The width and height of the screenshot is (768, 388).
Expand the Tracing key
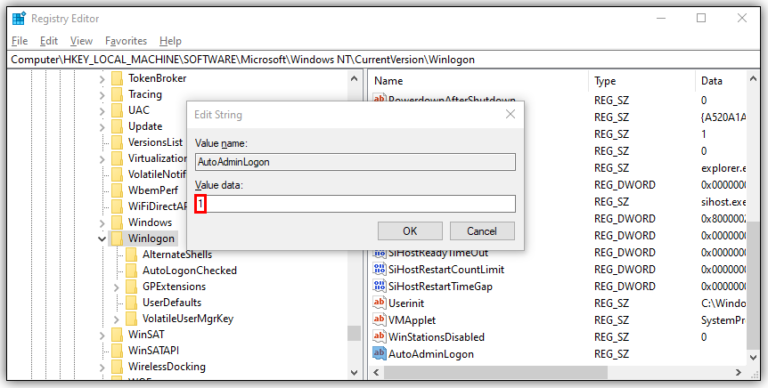102,95
